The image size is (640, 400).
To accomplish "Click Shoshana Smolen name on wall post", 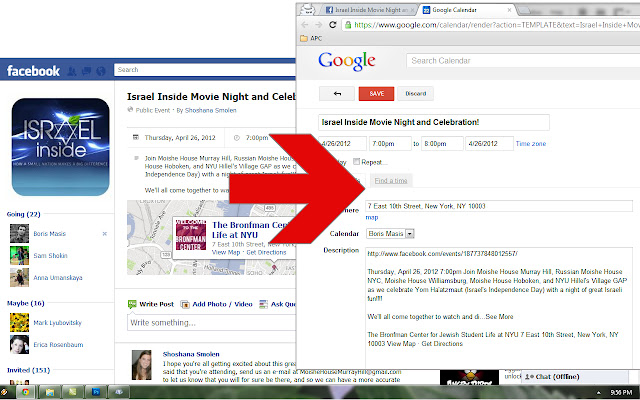I will pyautogui.click(x=191, y=354).
